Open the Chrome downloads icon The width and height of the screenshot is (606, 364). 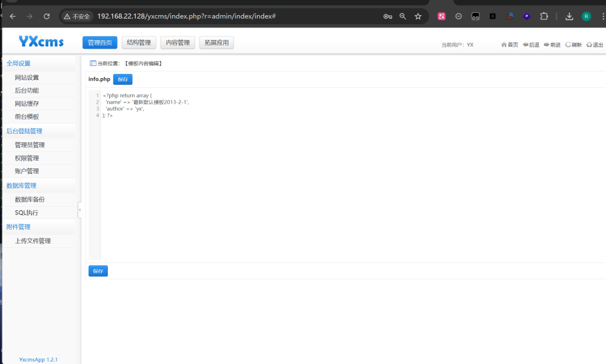pos(569,16)
